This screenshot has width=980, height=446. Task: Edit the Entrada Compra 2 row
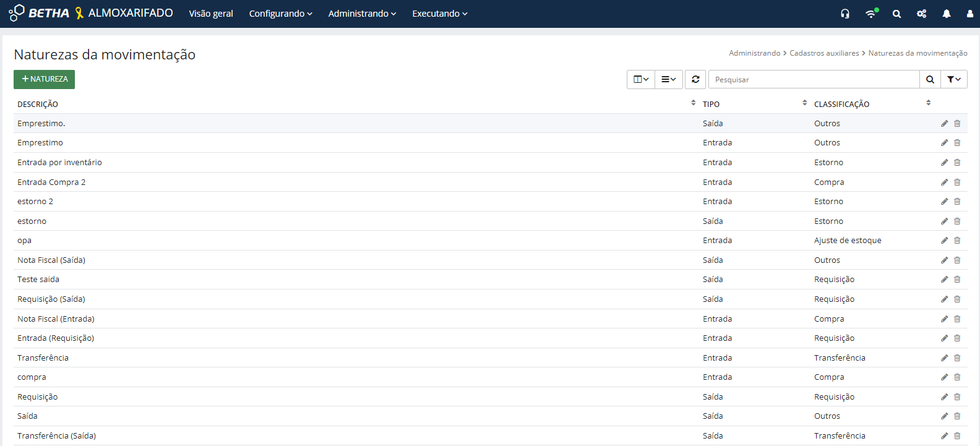945,182
